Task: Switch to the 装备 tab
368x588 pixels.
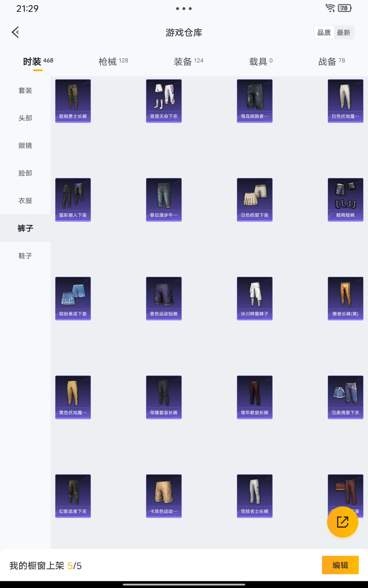Action: tap(188, 62)
